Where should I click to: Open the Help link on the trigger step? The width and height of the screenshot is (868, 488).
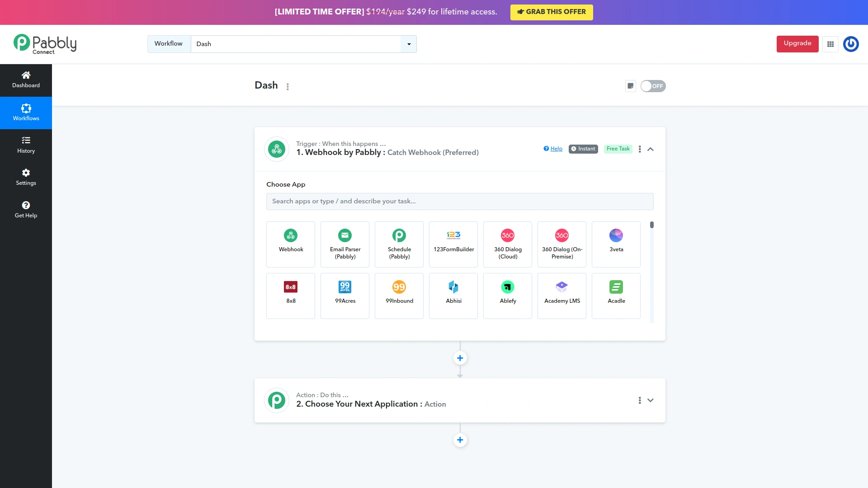[553, 148]
